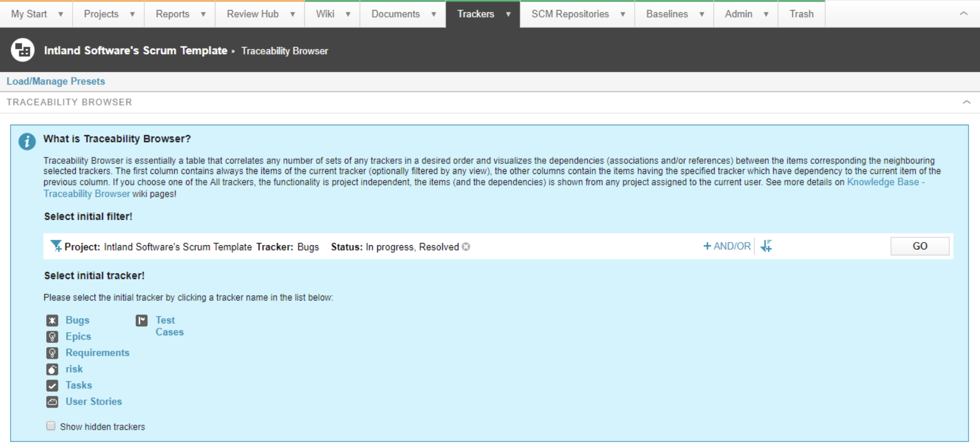Click the Status filter value In progress, Resolved
980x443 pixels.
(412, 247)
